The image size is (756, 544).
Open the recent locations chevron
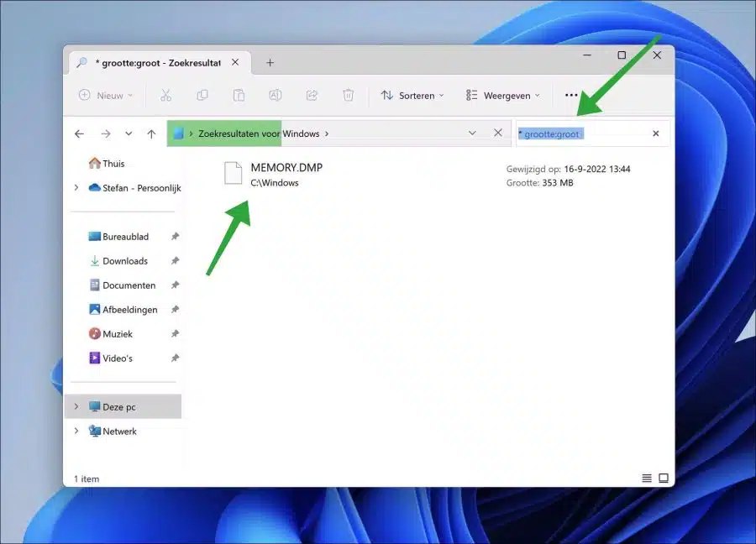(x=129, y=134)
